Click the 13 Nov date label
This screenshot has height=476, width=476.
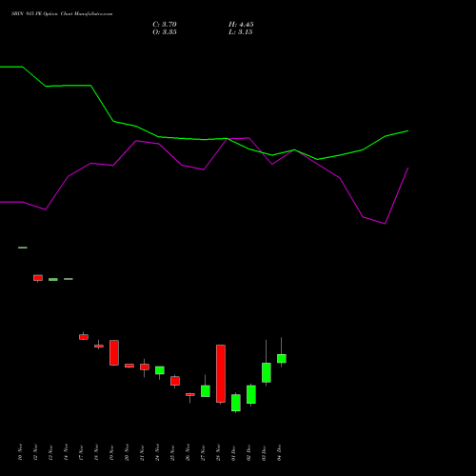[x=50, y=452]
